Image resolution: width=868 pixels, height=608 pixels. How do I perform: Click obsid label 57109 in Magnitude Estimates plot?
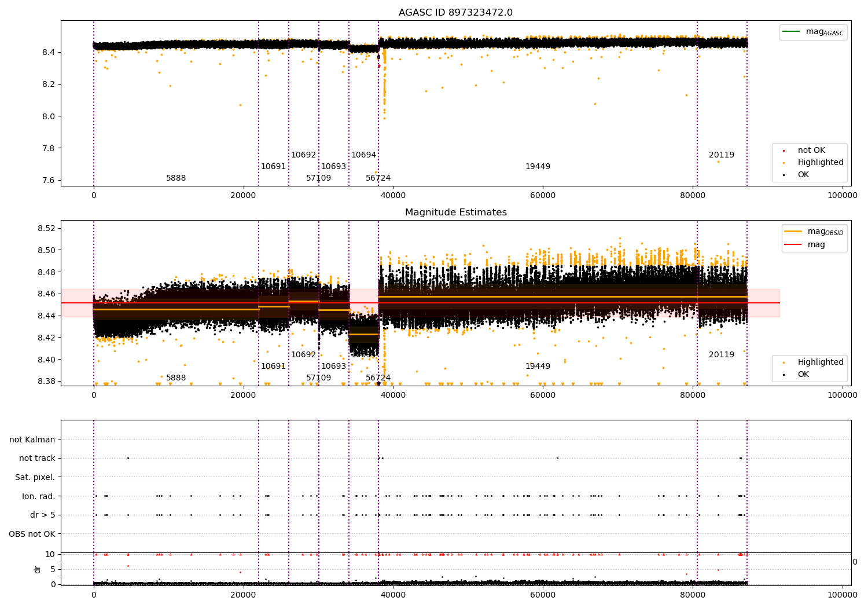[318, 378]
